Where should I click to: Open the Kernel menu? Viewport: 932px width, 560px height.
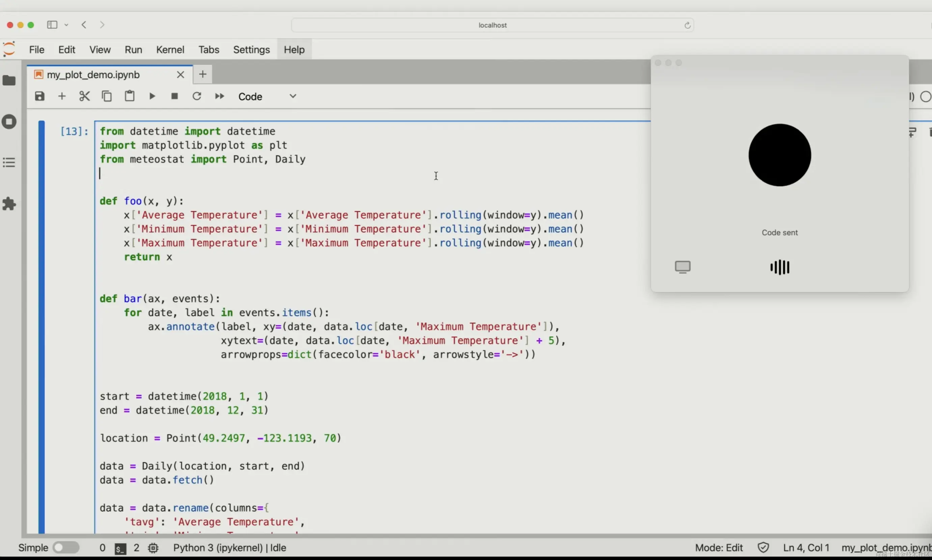click(170, 50)
